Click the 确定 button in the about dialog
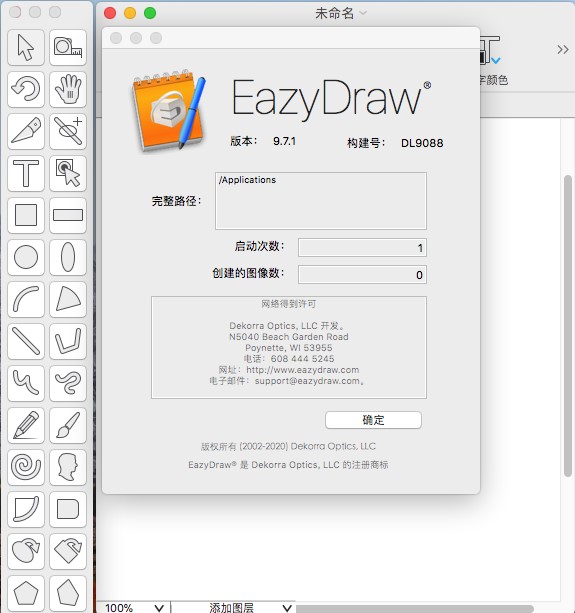The height and width of the screenshot is (613, 575). coord(373,420)
